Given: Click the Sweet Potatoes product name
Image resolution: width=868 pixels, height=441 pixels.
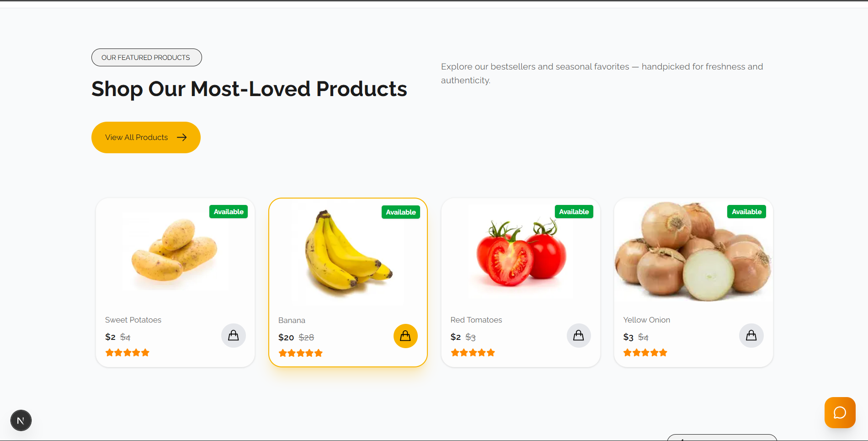Looking at the screenshot, I should pos(133,320).
